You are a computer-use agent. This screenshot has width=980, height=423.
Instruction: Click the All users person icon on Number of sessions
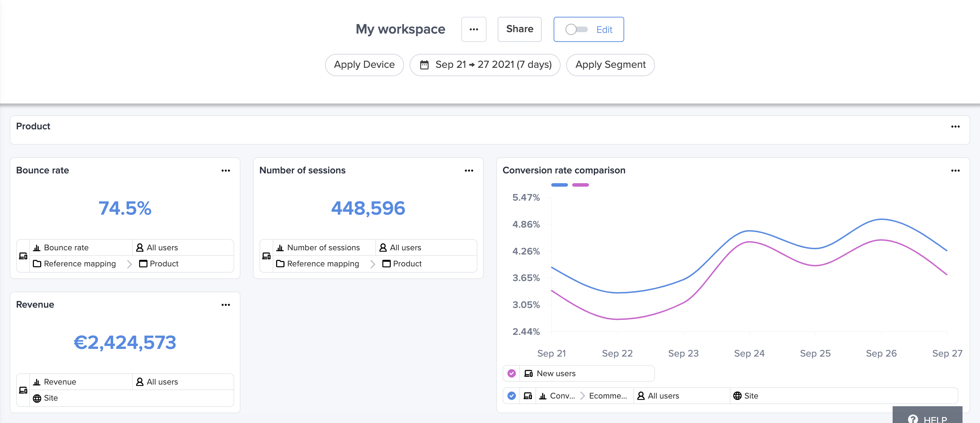click(x=383, y=247)
